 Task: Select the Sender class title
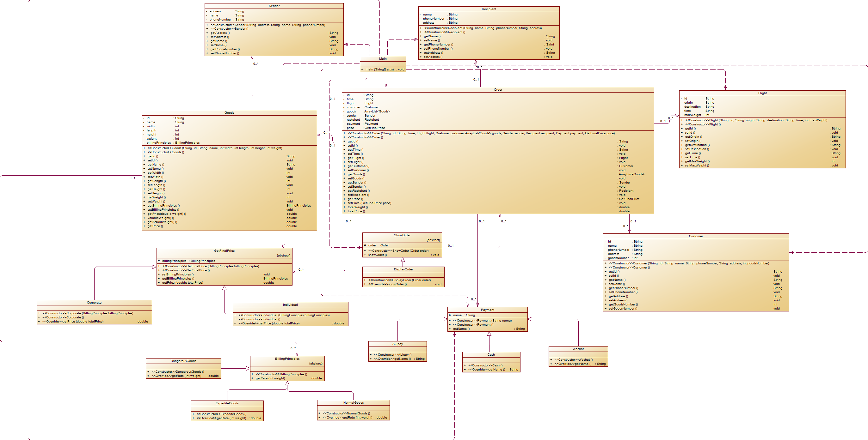(x=274, y=6)
